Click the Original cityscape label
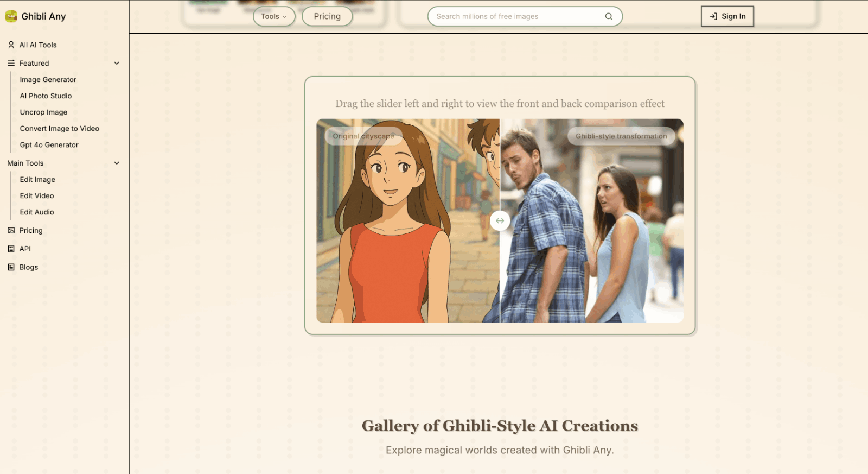The image size is (868, 474). (363, 136)
